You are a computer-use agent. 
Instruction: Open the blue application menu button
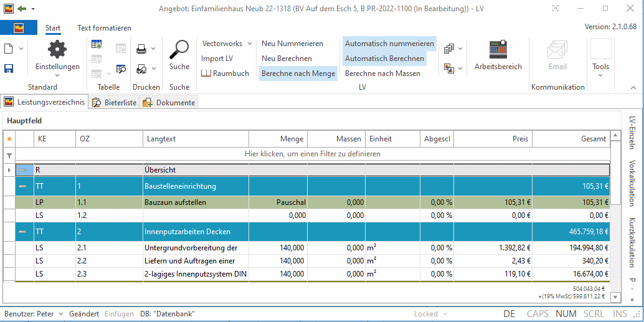click(19, 28)
